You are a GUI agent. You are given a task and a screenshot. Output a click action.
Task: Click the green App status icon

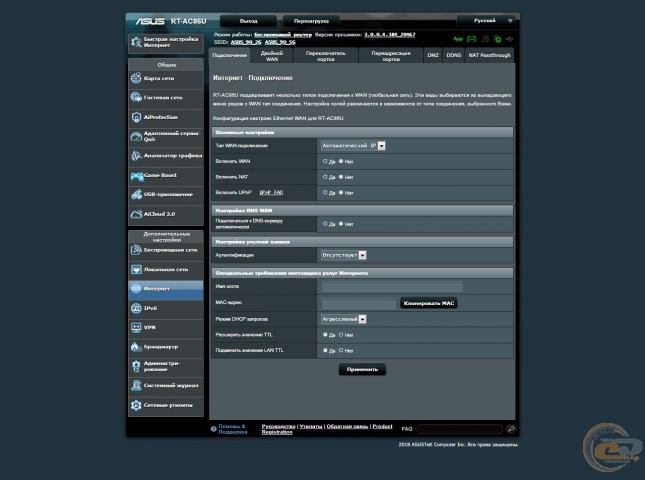(x=458, y=39)
